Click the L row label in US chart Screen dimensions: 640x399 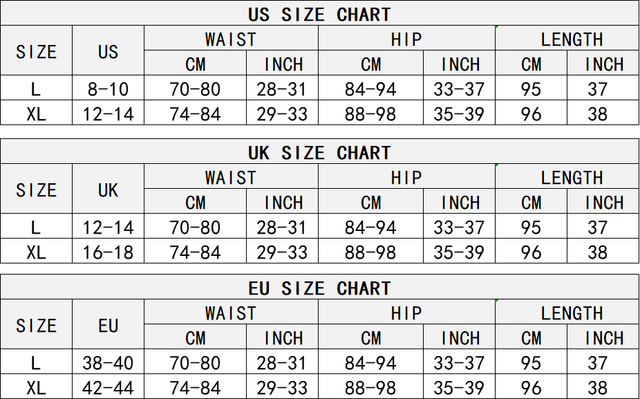click(36, 89)
